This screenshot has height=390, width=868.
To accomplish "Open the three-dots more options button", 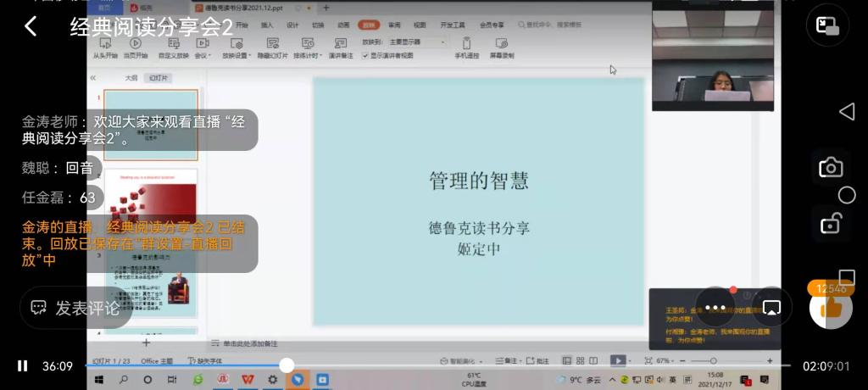I will click(715, 307).
